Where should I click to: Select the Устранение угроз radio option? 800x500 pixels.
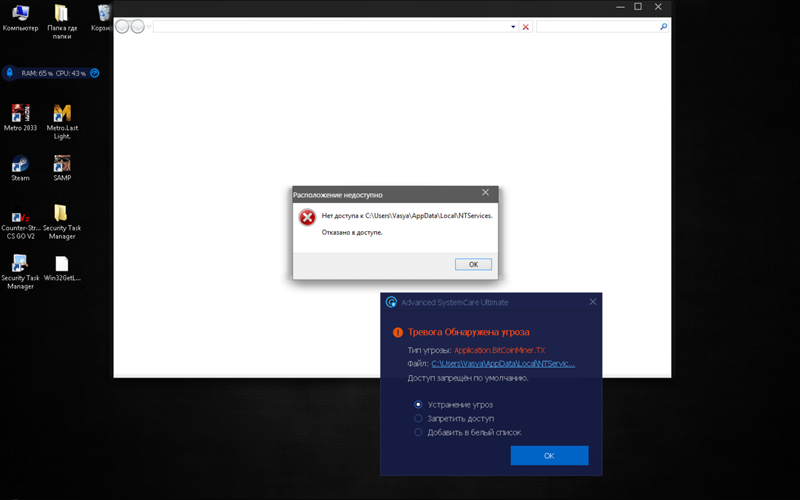pyautogui.click(x=418, y=405)
